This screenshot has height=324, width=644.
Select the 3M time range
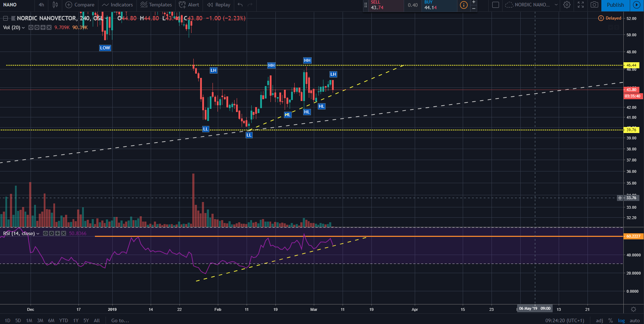[40, 320]
